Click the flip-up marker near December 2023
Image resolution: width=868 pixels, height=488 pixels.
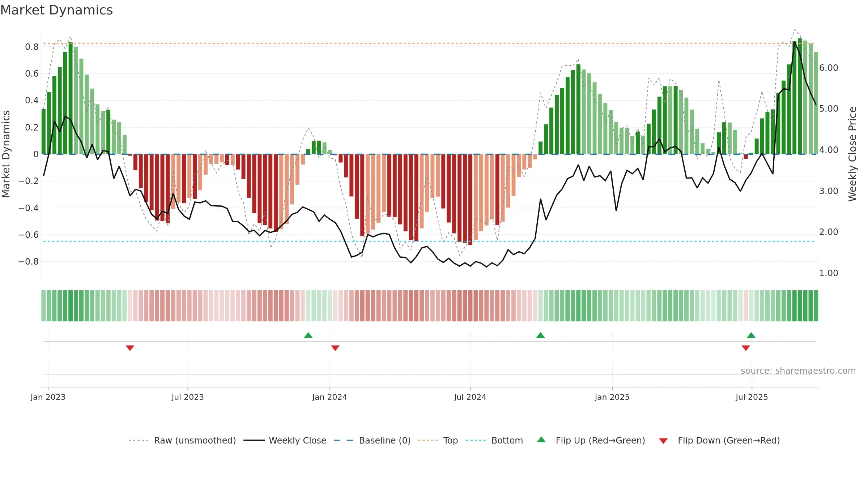tap(308, 335)
